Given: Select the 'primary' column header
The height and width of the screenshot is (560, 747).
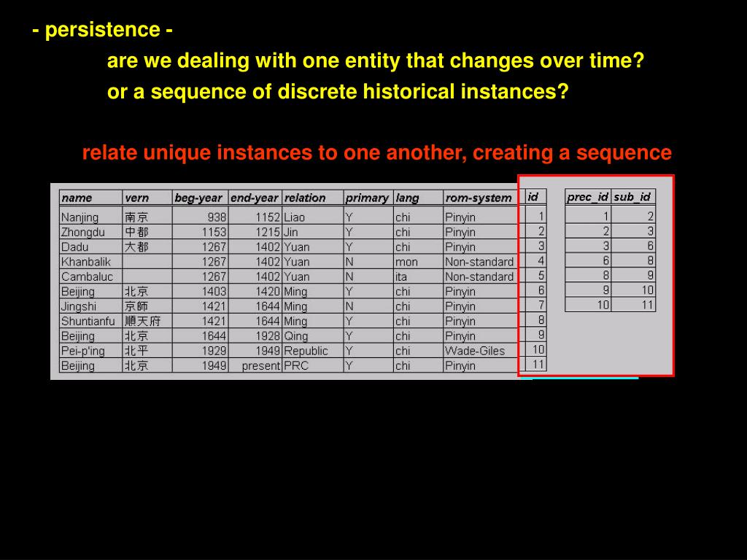Looking at the screenshot, I should [x=367, y=198].
